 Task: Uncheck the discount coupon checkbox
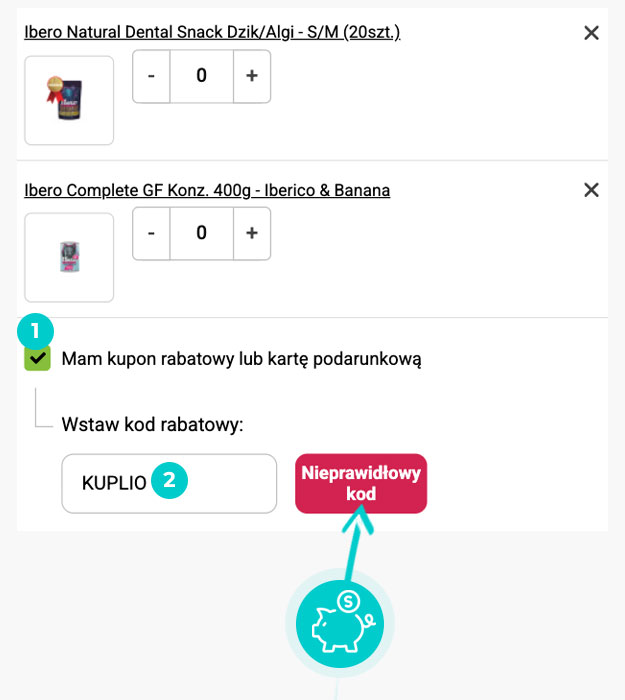[37, 358]
